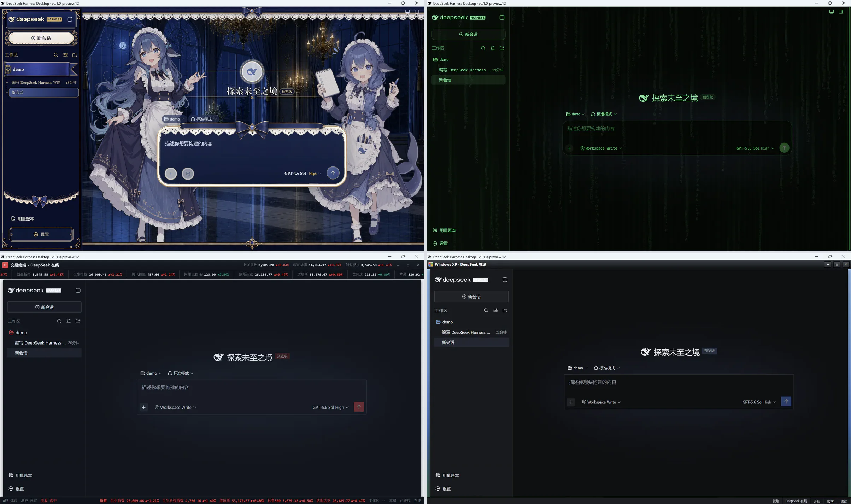This screenshot has height=504, width=851.
Task: Click the plus attach button in Windows XP window
Action: point(571,402)
